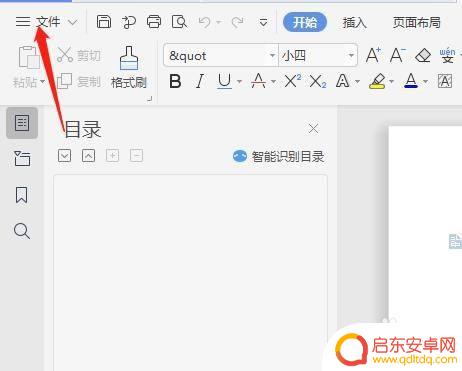Toggle Bold formatting
462x371 pixels.
[x=175, y=81]
